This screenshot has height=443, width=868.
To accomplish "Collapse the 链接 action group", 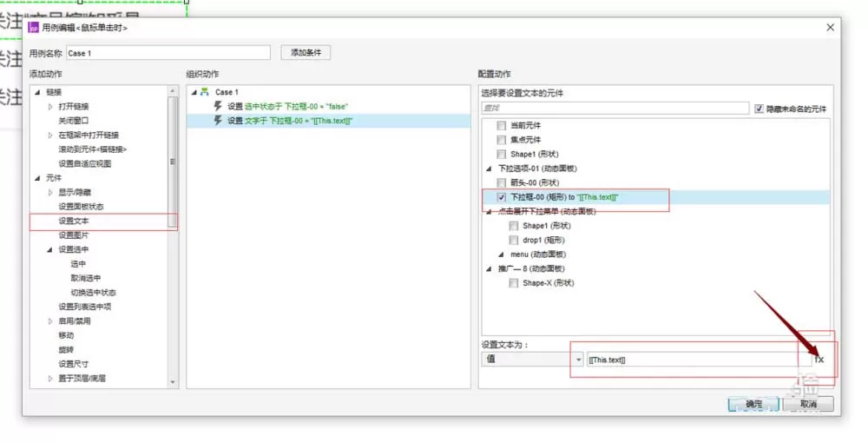I will coord(37,92).
